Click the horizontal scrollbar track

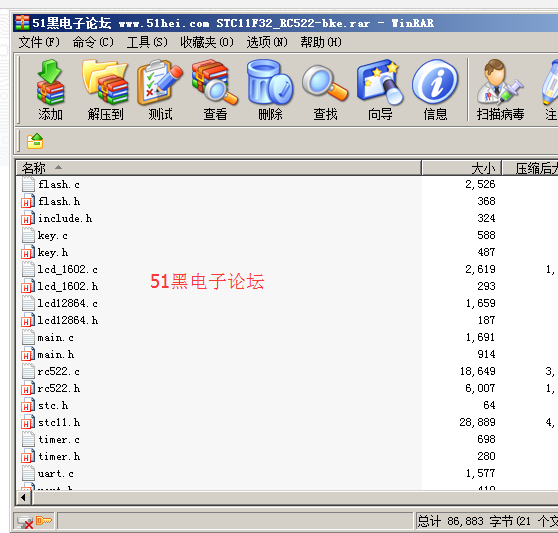tap(295, 497)
